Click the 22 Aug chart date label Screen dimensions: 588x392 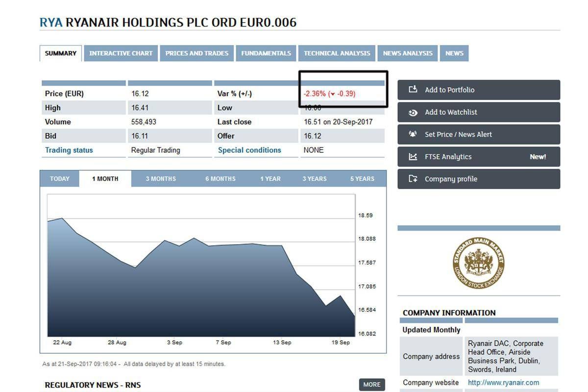[x=62, y=343]
